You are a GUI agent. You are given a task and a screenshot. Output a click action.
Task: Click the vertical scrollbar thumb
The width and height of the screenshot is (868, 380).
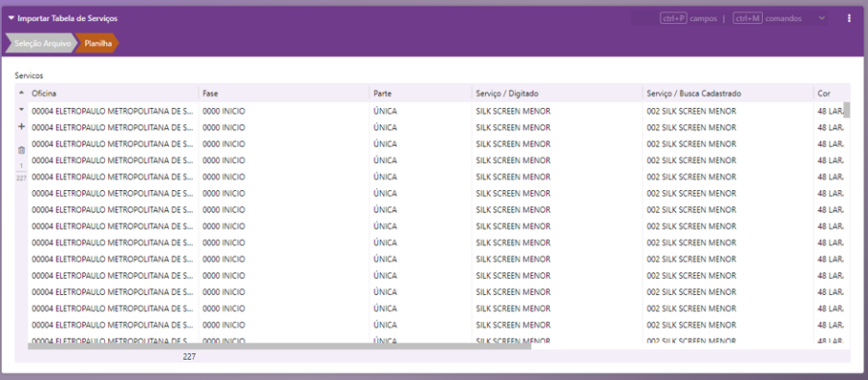coord(847,110)
